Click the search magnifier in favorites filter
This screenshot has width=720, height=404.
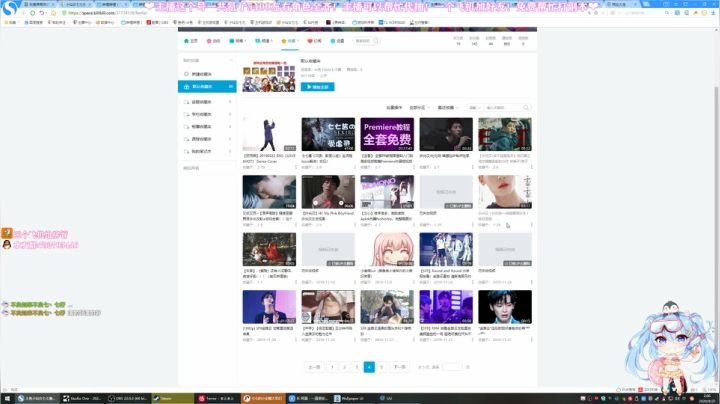(526, 107)
